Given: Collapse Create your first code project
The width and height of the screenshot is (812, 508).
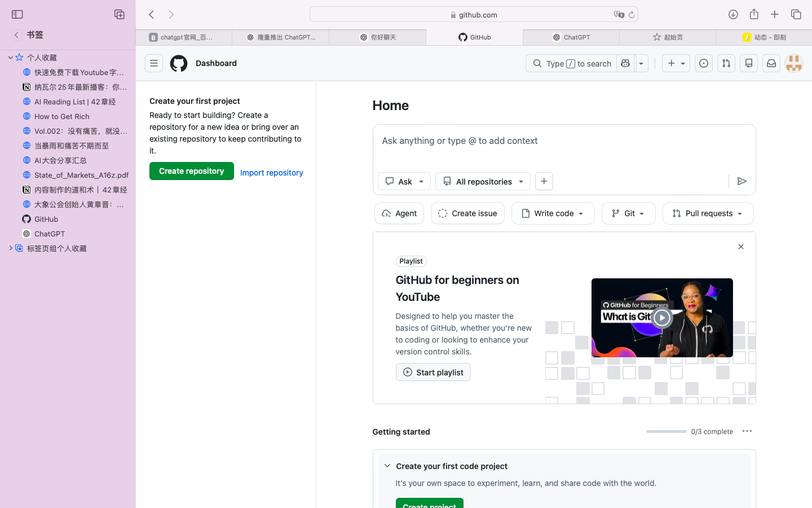Looking at the screenshot, I should tap(387, 466).
